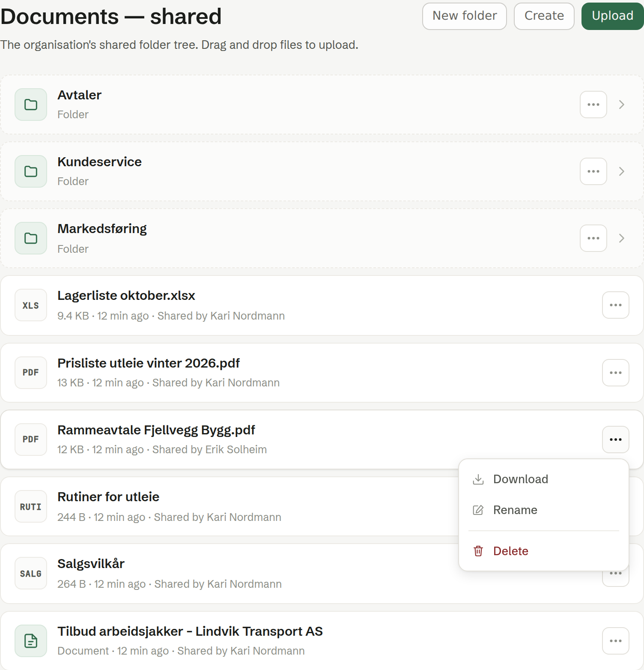Expand the Avtaler folder chevron
Screen dimensions: 644x670
point(622,105)
